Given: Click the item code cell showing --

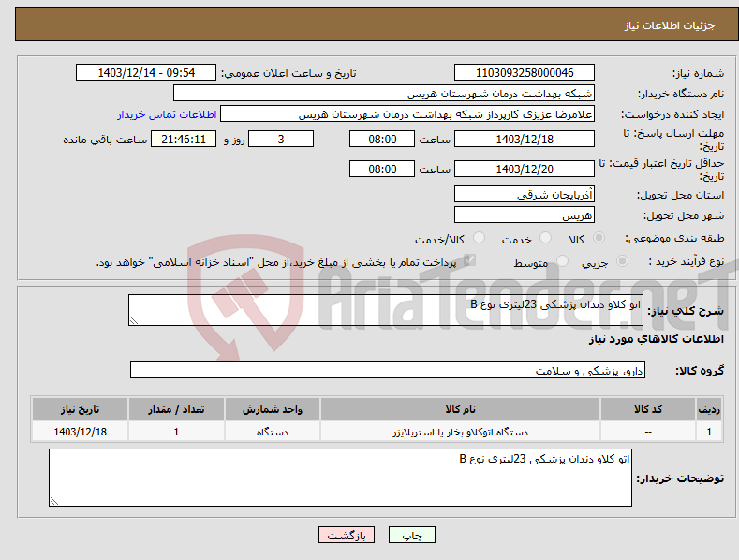Looking at the screenshot, I should (x=648, y=432).
